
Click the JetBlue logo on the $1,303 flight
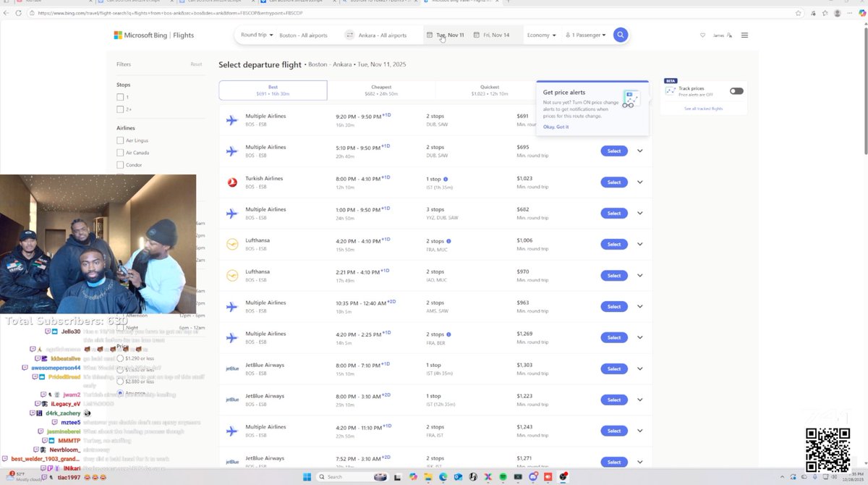[x=232, y=368]
